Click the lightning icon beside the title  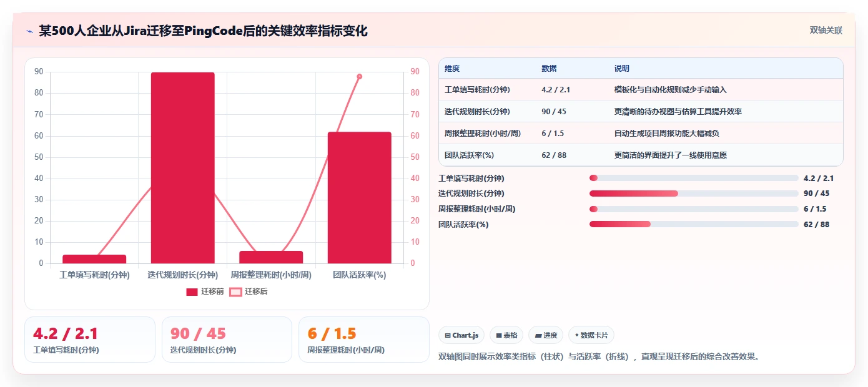[29, 31]
